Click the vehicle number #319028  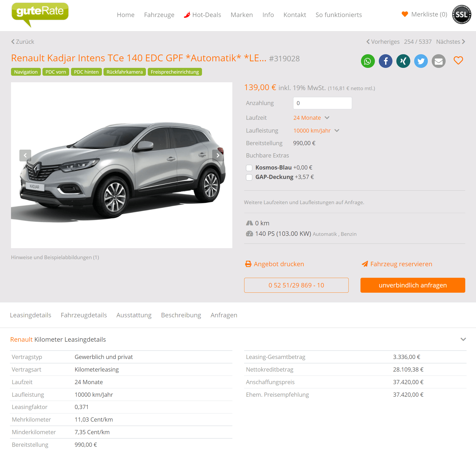(284, 59)
